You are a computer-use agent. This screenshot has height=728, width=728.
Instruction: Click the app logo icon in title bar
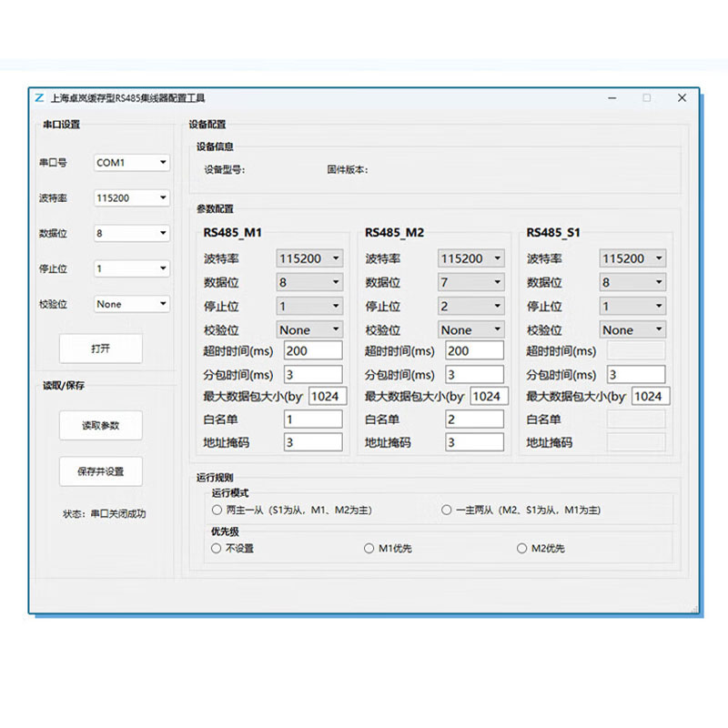coord(39,98)
